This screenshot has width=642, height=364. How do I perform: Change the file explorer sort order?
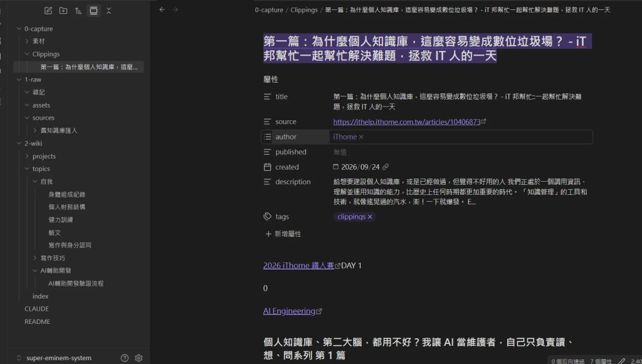(x=78, y=11)
